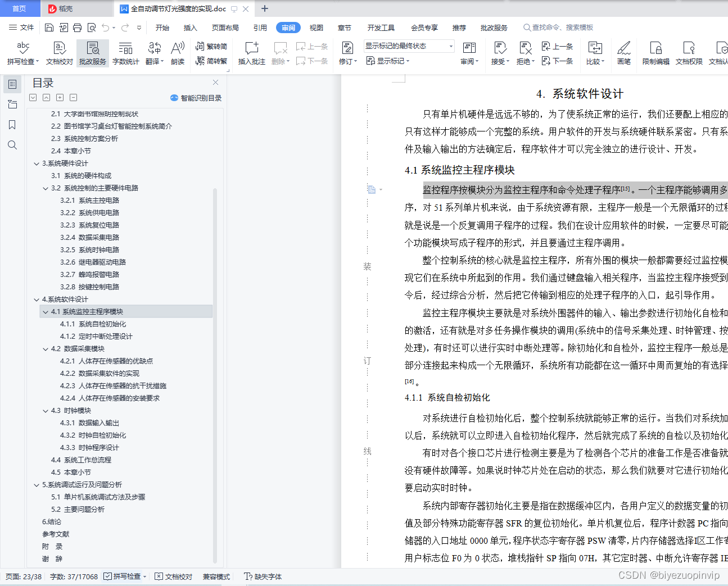The height and width of the screenshot is (586, 728).
Task: Collapse 3.系统硬件设计 outline node
Action: point(37,163)
